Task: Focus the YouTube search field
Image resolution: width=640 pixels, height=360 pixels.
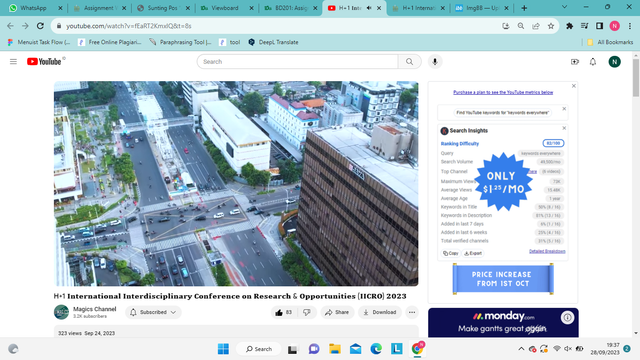Action: 298,62
